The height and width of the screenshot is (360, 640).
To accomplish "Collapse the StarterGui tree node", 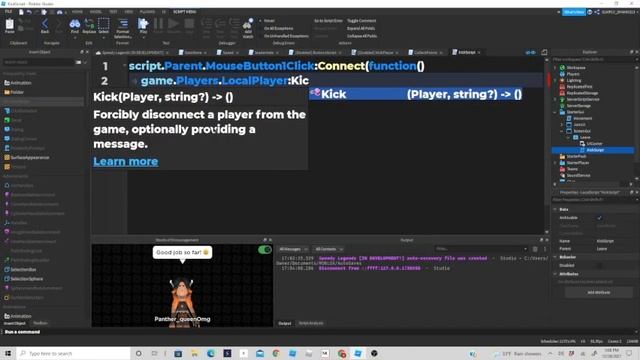I will [555, 112].
